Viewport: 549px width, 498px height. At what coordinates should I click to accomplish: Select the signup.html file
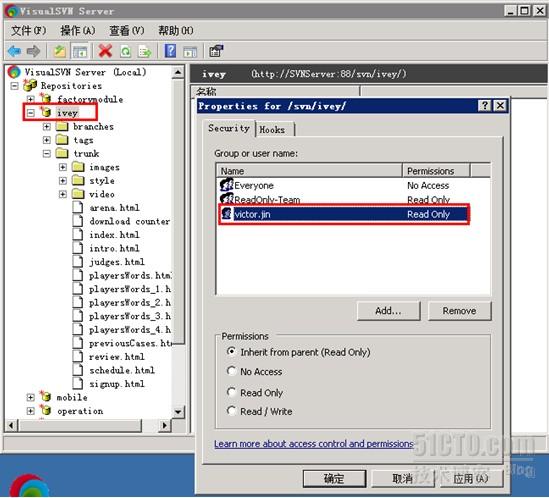[x=117, y=384]
